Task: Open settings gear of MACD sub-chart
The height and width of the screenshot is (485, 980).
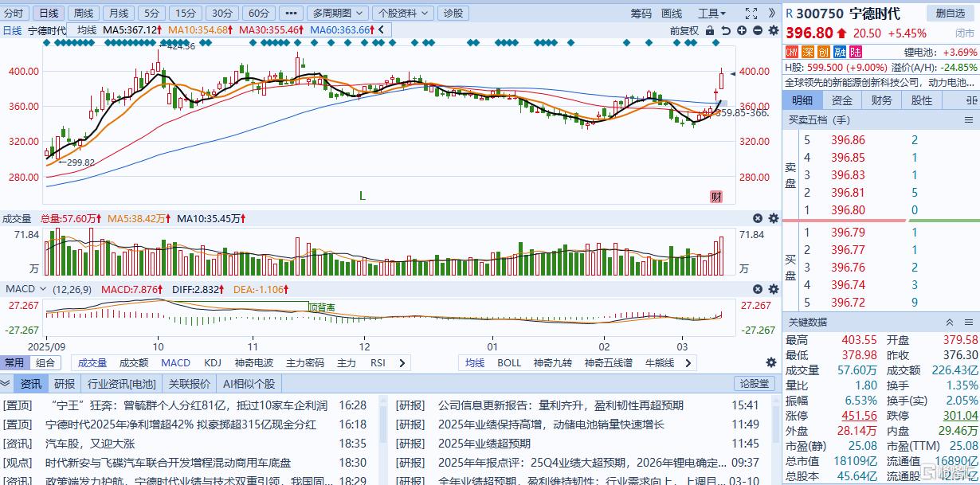Action: 773,289
